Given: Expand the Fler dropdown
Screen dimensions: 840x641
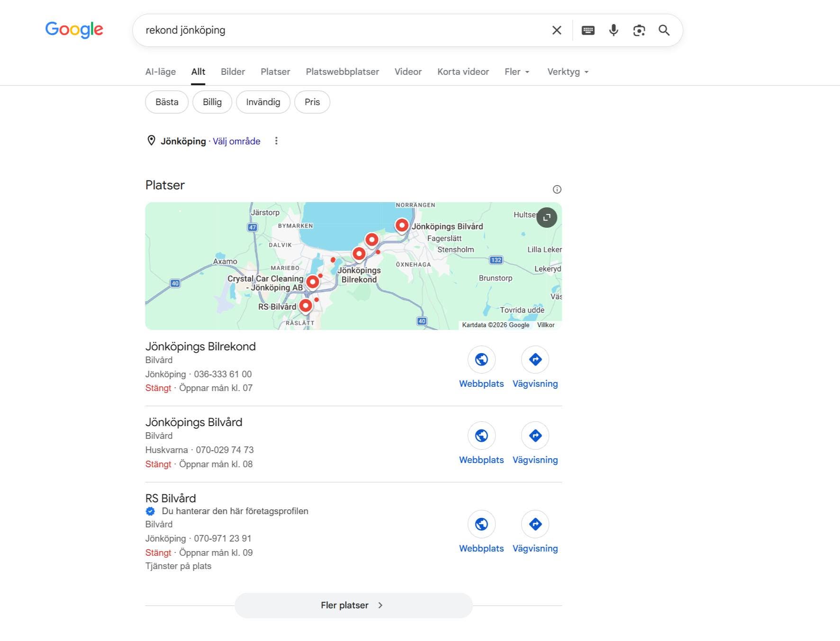Looking at the screenshot, I should pyautogui.click(x=517, y=71).
